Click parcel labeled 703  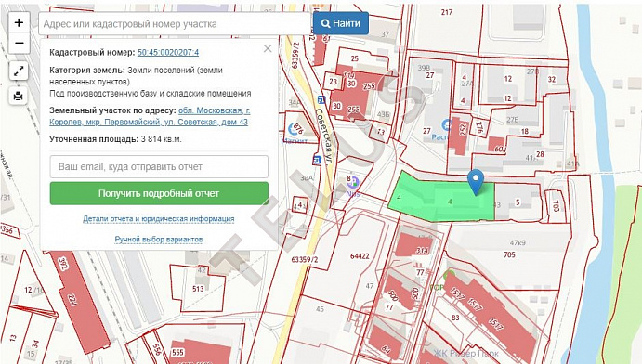(556, 206)
